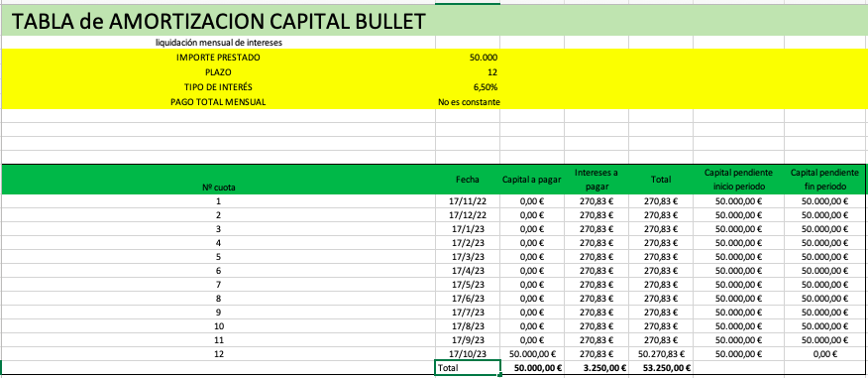This screenshot has height=378, width=868.
Task: Click the Capital pendiente inicio periodo header
Action: (x=738, y=179)
